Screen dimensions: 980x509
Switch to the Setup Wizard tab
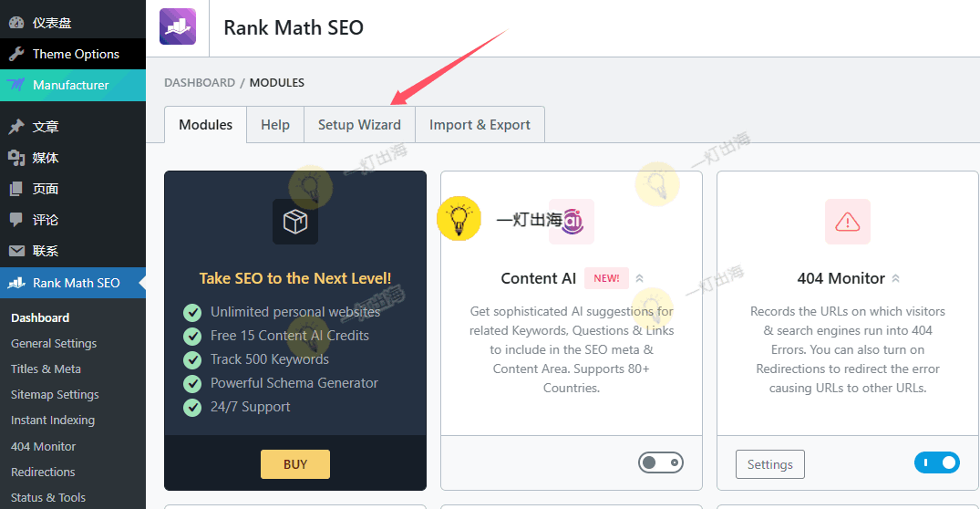click(x=359, y=125)
